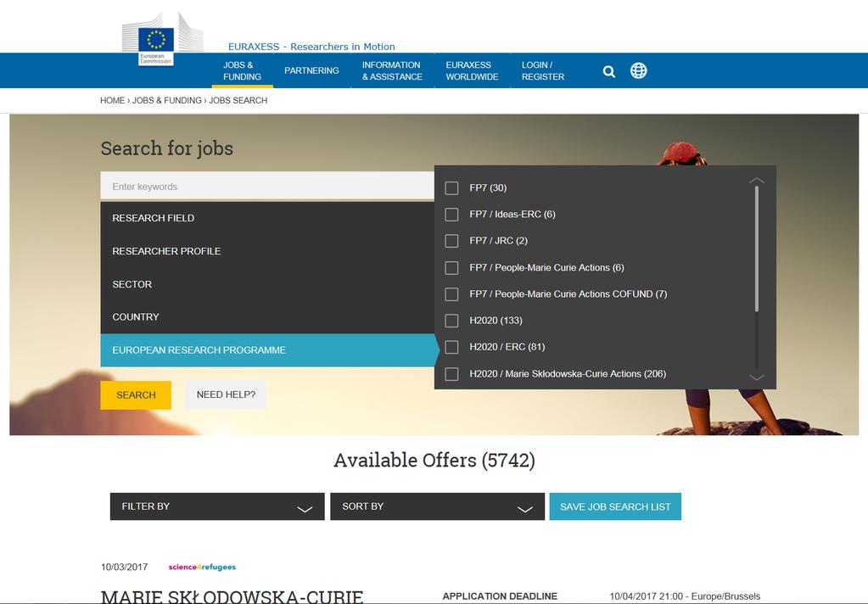The height and width of the screenshot is (604, 868).
Task: Open the MARIE SKŁODOWSKA-CURIE job offer title
Action: coord(232,596)
